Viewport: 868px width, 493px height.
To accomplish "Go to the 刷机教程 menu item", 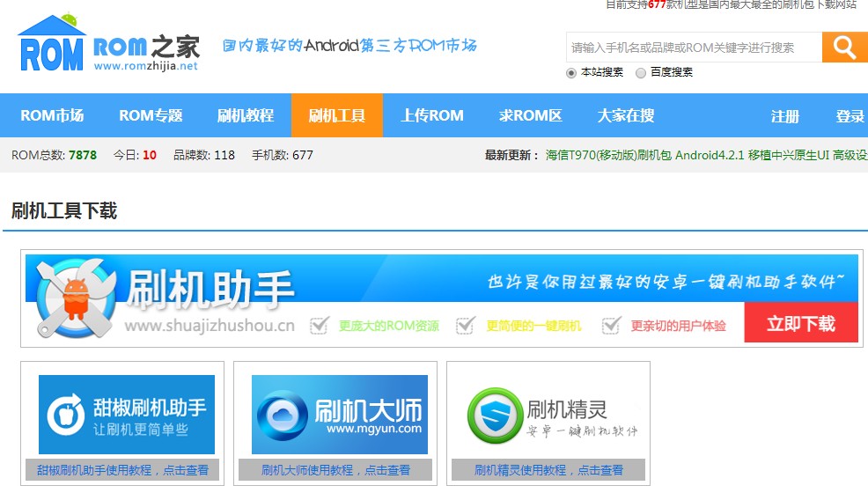I will point(246,115).
